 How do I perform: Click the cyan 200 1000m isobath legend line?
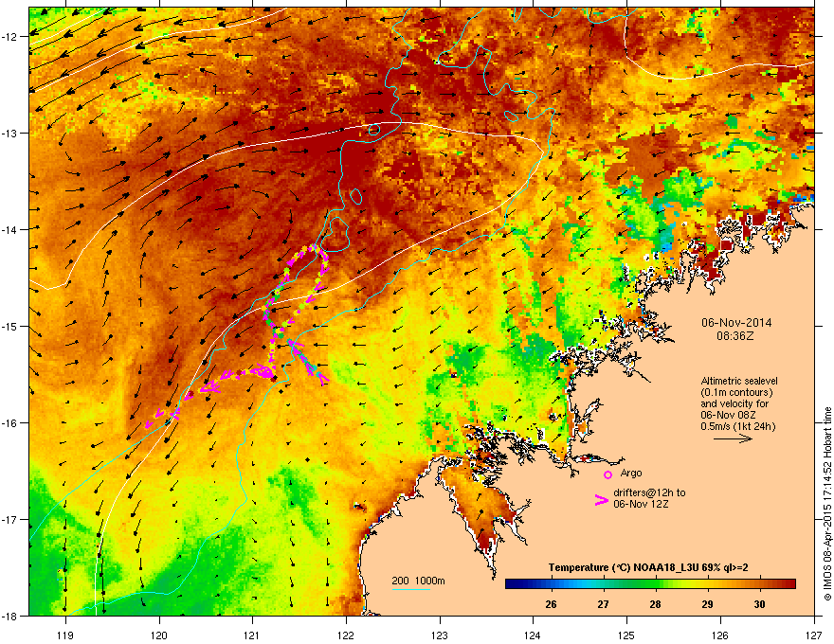tap(411, 590)
